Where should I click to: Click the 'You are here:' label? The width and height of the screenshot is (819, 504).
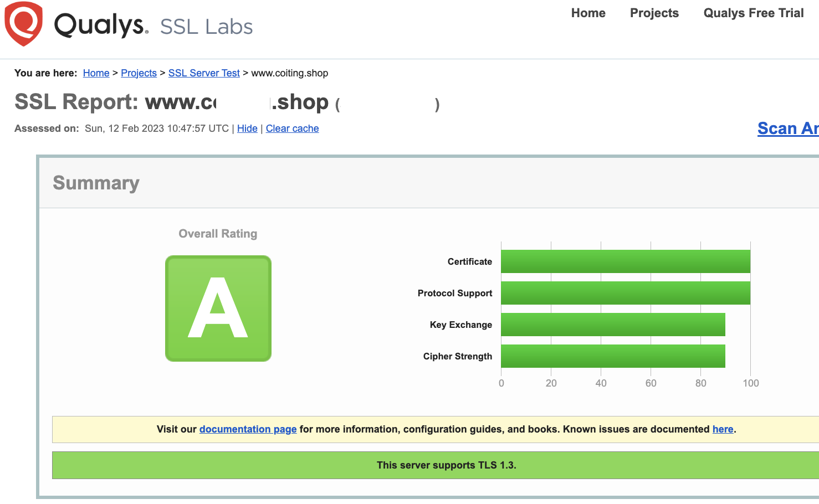coord(45,73)
